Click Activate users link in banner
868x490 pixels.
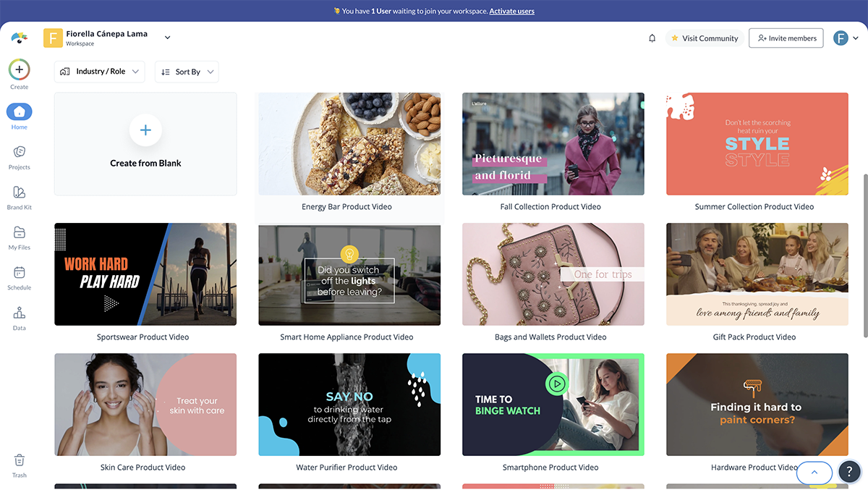[x=512, y=11]
